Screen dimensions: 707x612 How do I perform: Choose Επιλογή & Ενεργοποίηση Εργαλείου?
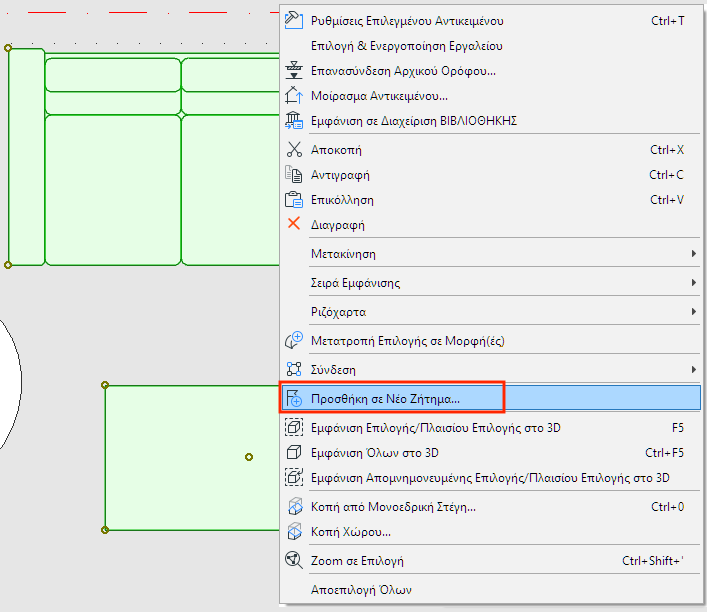(x=490, y=46)
